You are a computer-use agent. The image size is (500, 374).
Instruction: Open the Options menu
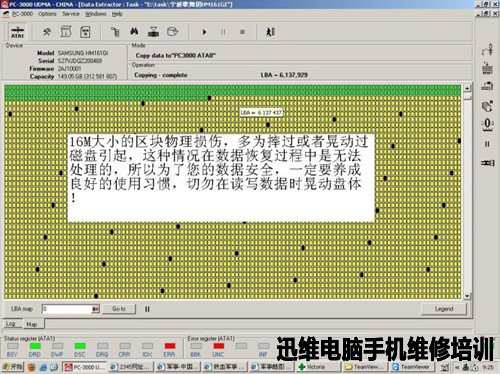pyautogui.click(x=47, y=14)
